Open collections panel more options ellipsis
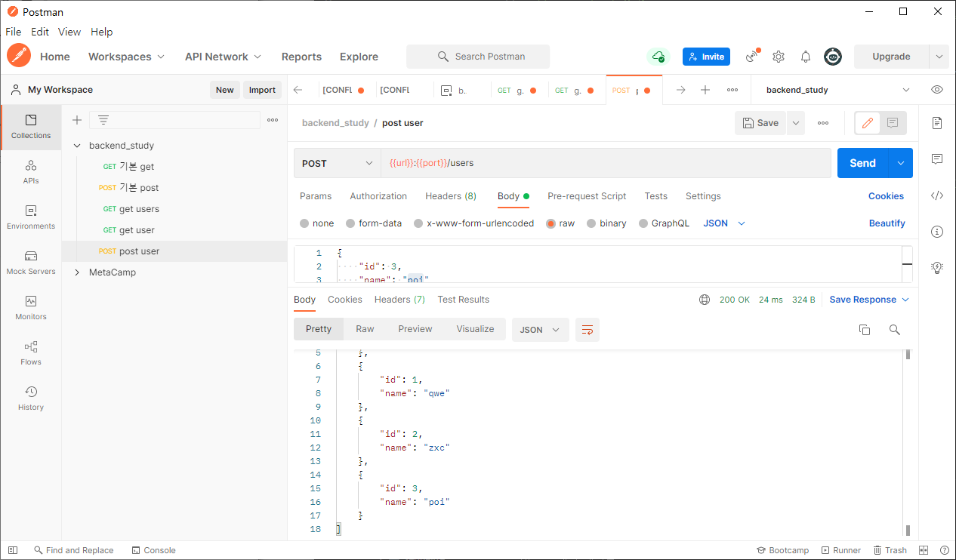This screenshot has width=956, height=560. click(273, 120)
